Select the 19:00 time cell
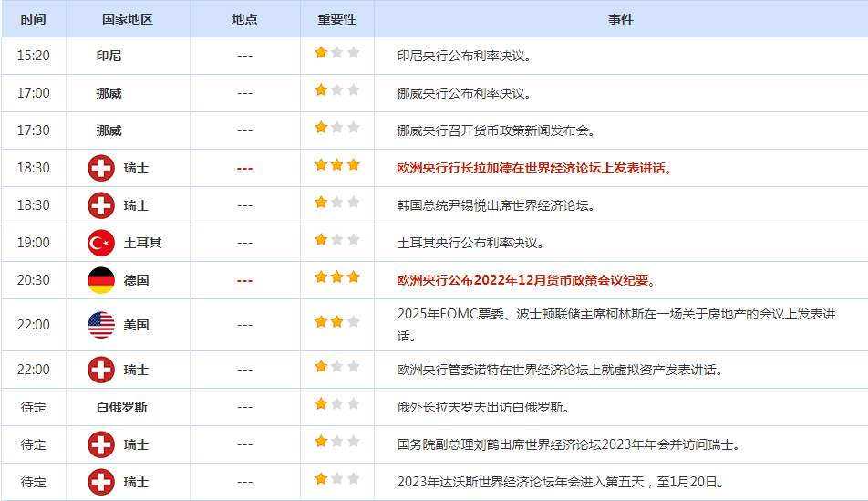The height and width of the screenshot is (501, 868). [33, 243]
